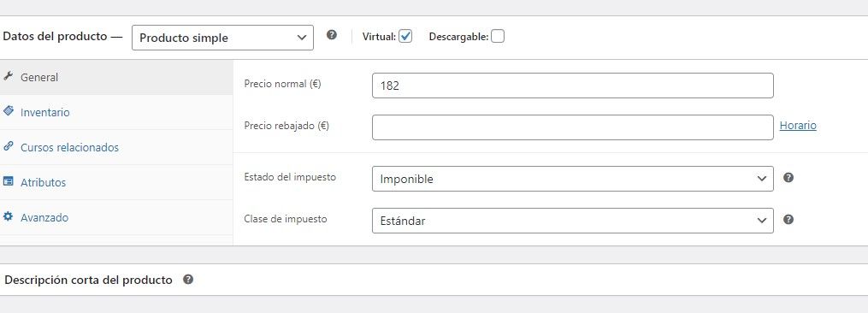Show help tooltip for Clase de impuesto
Image resolution: width=868 pixels, height=313 pixels.
click(x=788, y=220)
